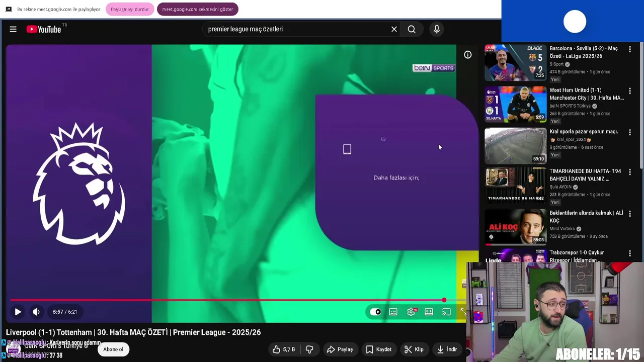This screenshot has width=644, height=362.
Task: Open more options for Trabzonspor 1-0 video
Action: click(629, 253)
